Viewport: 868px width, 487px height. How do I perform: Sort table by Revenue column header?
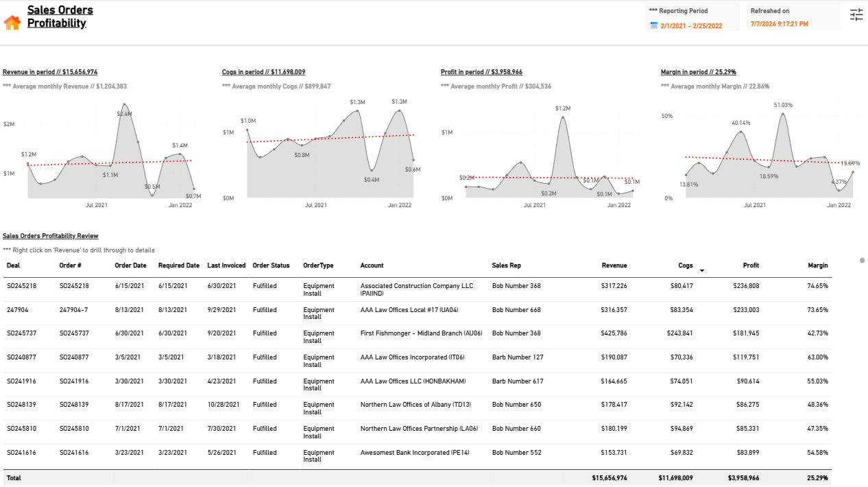tap(614, 265)
